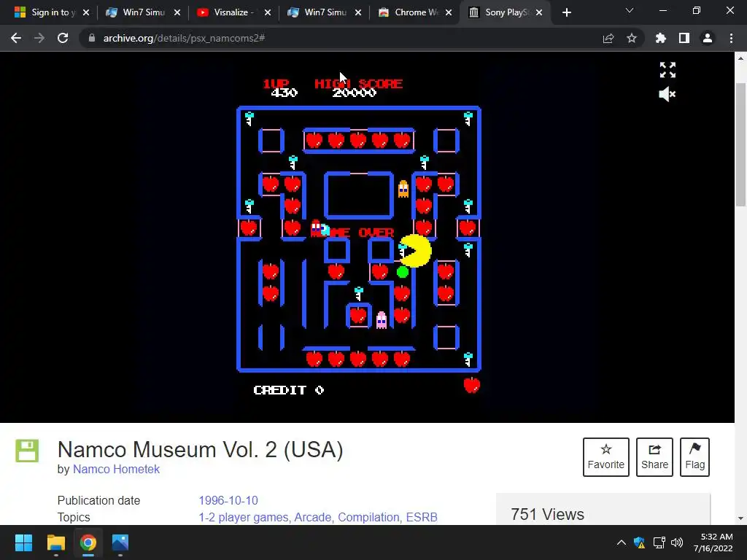This screenshot has height=560, width=747.
Task: Click the scrollbar down arrow
Action: [x=740, y=518]
